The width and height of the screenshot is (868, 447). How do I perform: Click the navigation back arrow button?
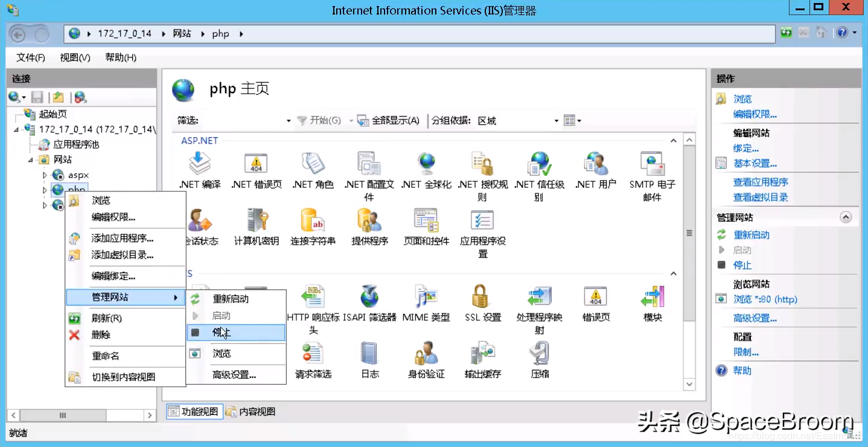[18, 34]
